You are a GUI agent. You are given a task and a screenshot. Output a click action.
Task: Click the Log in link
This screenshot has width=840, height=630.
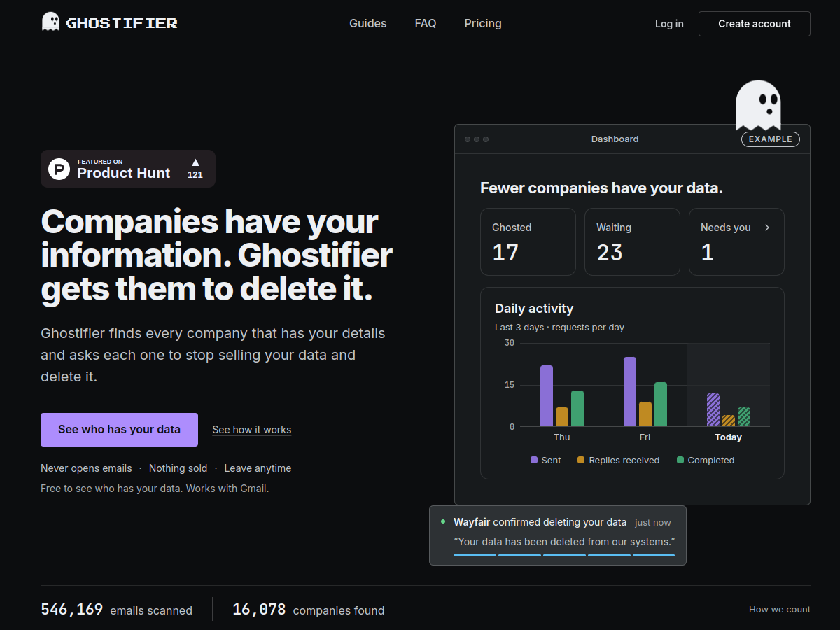click(669, 24)
